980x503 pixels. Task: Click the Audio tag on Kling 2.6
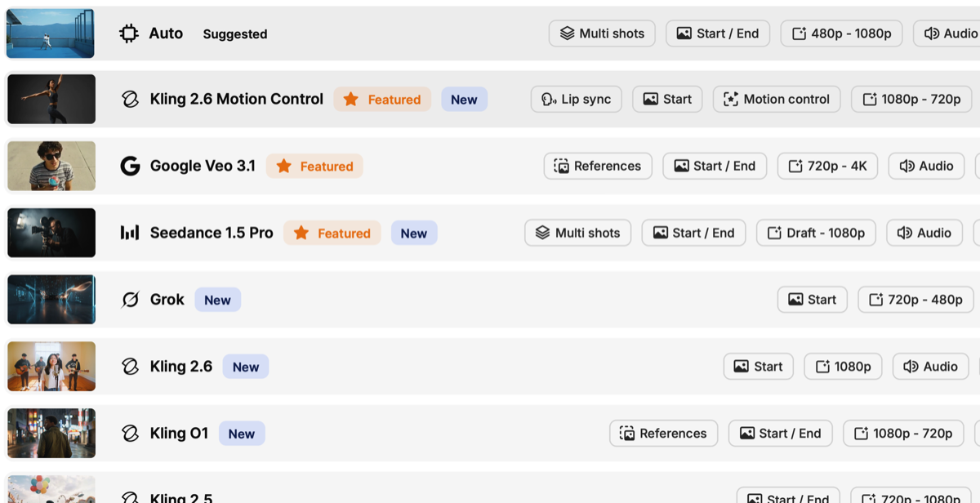[930, 367]
